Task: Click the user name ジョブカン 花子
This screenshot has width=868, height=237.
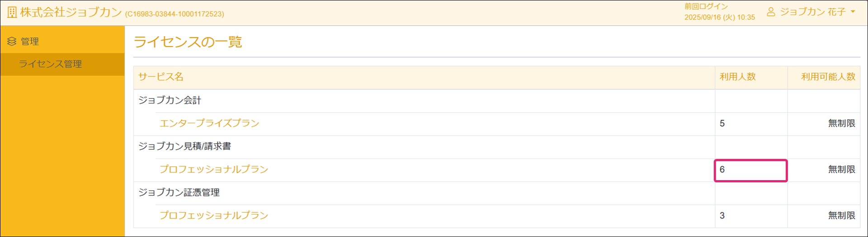Action: tap(812, 12)
